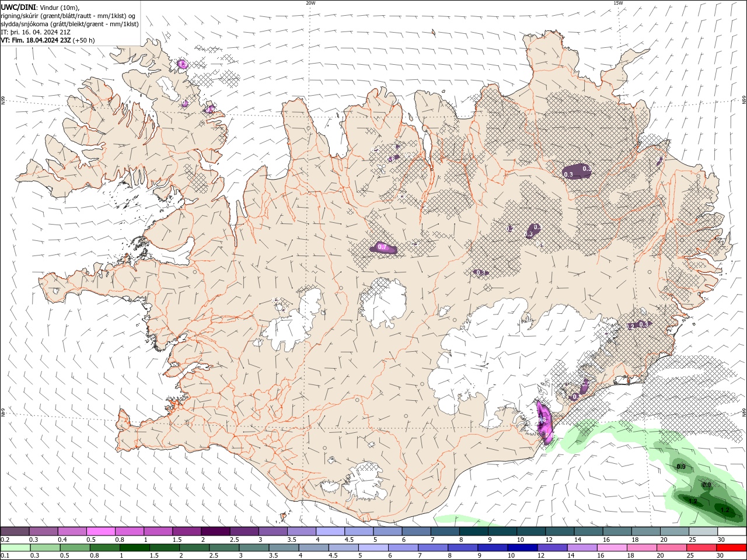Select rain legend swatch 16–18 light pink
The image size is (747, 560).
(612, 548)
